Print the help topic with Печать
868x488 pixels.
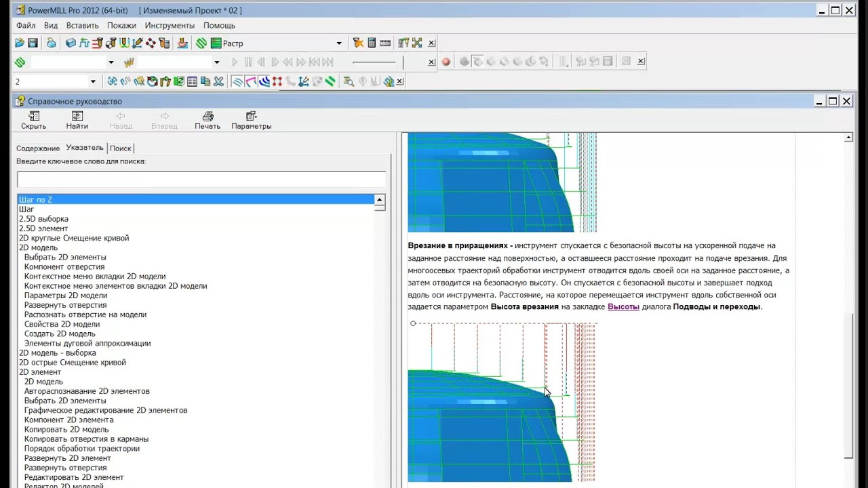point(208,121)
